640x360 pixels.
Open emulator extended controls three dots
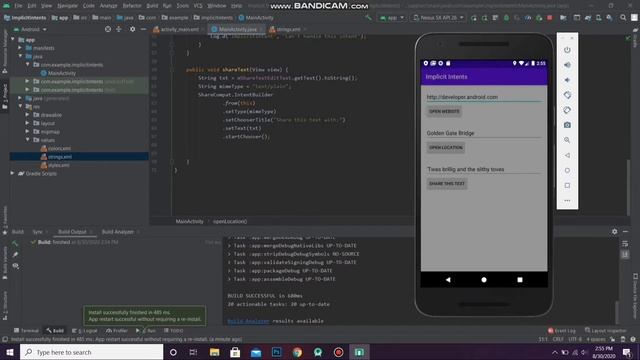point(567,200)
